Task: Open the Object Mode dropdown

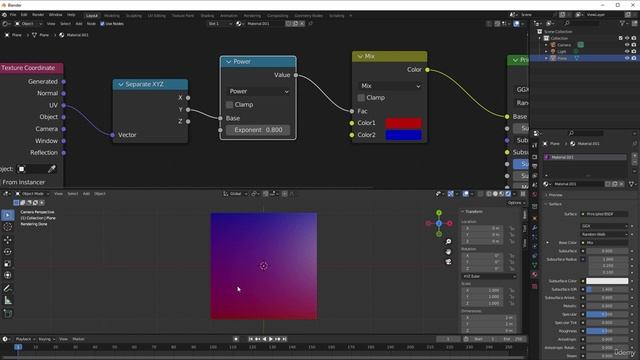Action: pyautogui.click(x=32, y=194)
